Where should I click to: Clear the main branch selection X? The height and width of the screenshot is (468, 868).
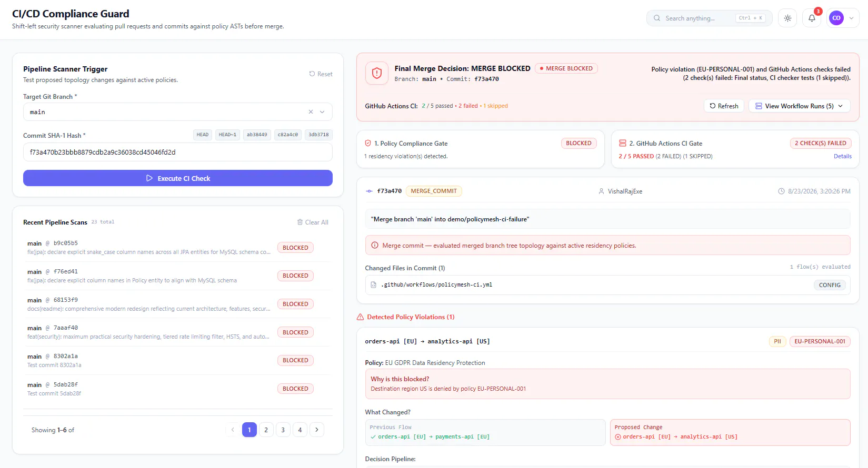click(x=311, y=111)
